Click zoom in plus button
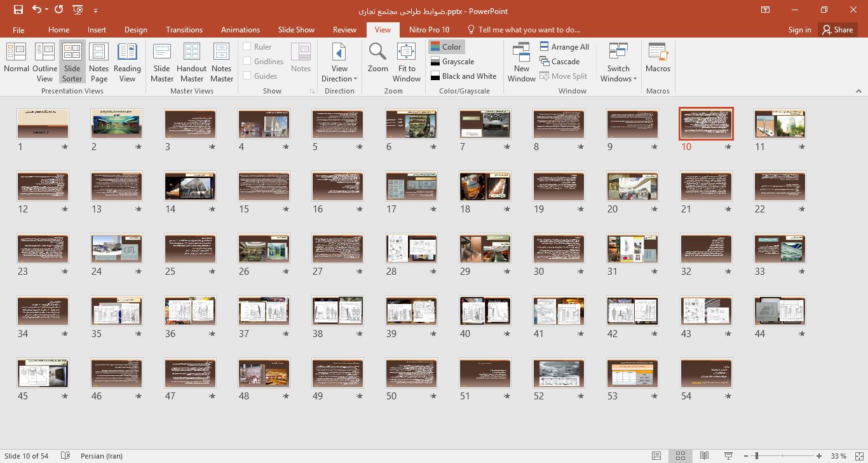 (819, 455)
